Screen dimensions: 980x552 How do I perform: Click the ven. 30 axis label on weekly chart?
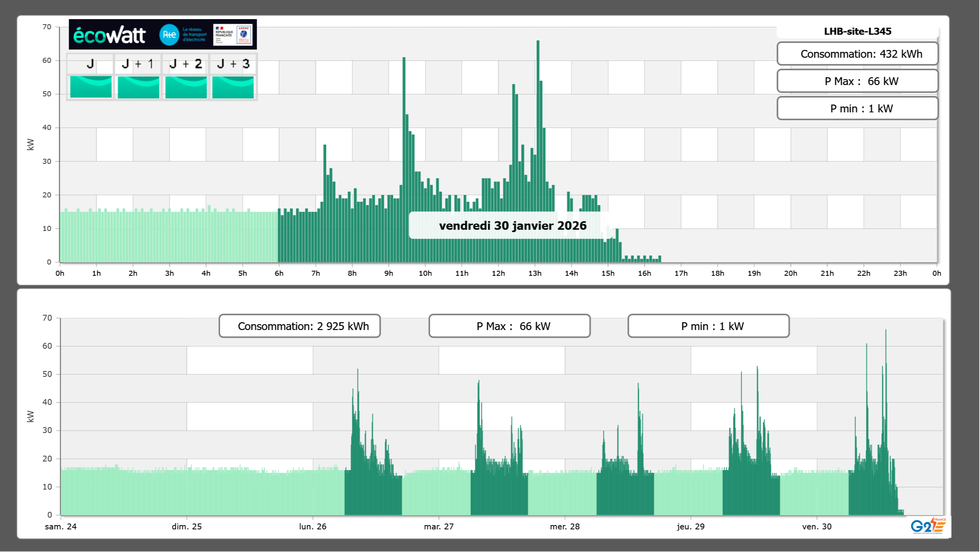pyautogui.click(x=816, y=527)
